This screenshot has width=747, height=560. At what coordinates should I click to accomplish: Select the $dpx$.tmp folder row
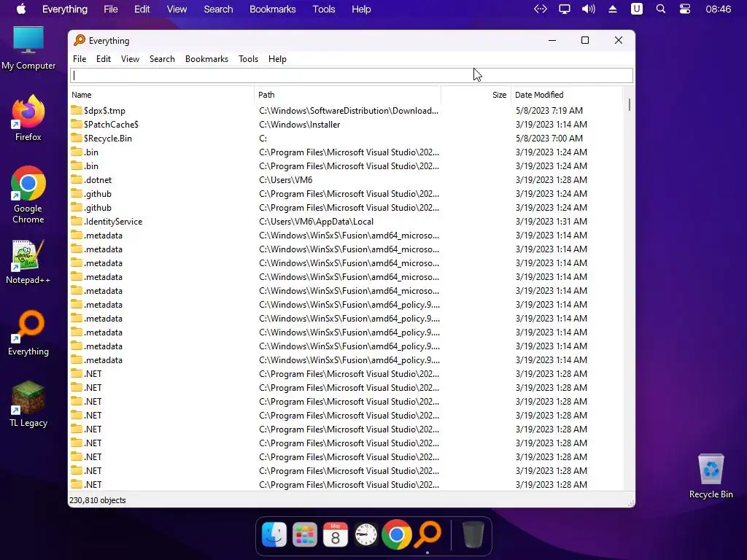click(347, 111)
